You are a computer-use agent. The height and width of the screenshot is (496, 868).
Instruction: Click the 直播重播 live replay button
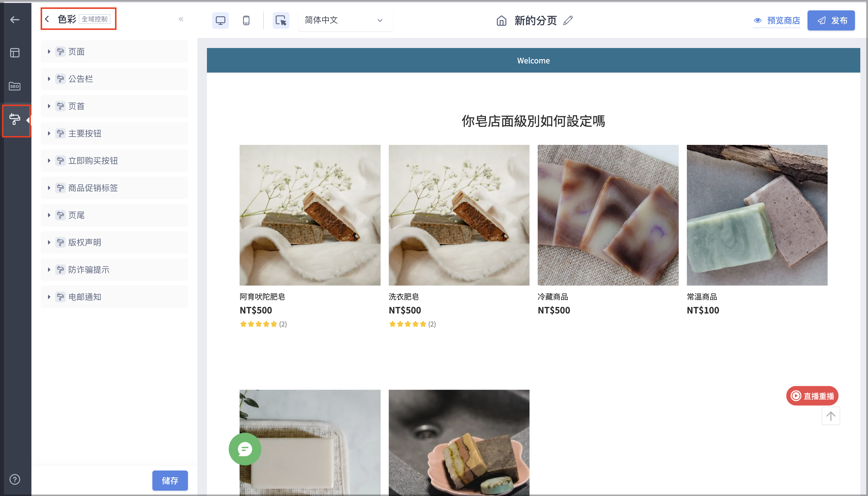point(812,396)
